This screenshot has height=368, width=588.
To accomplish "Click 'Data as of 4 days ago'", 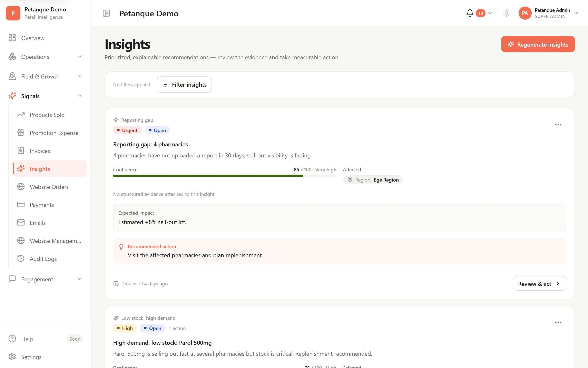I will click(x=144, y=284).
